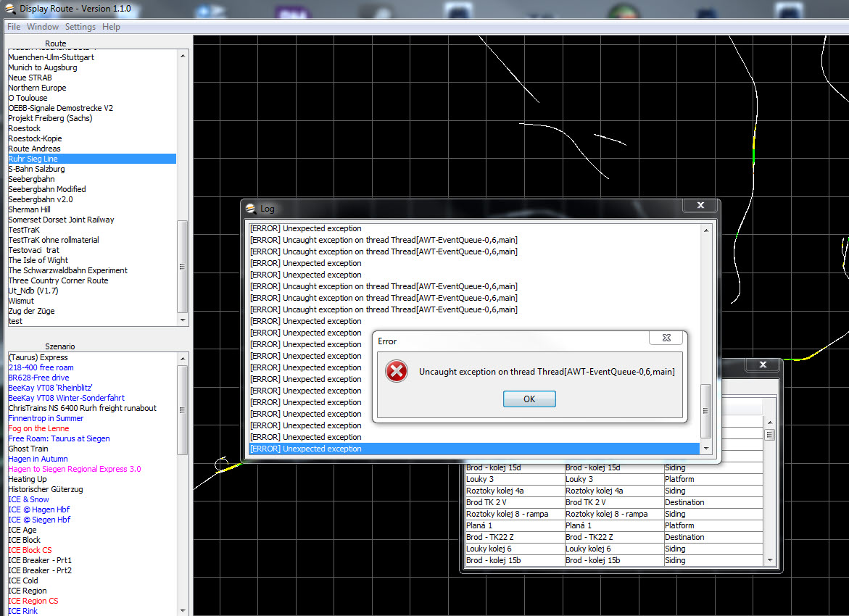Image resolution: width=849 pixels, height=616 pixels.
Task: Select the Seebergbahn v2.0 route
Action: [x=41, y=199]
